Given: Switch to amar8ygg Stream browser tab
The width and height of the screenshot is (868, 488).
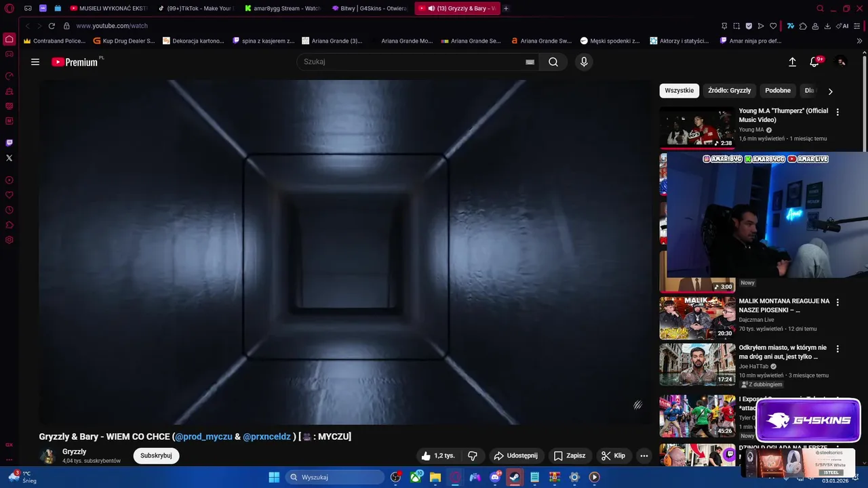Looking at the screenshot, I should [282, 8].
